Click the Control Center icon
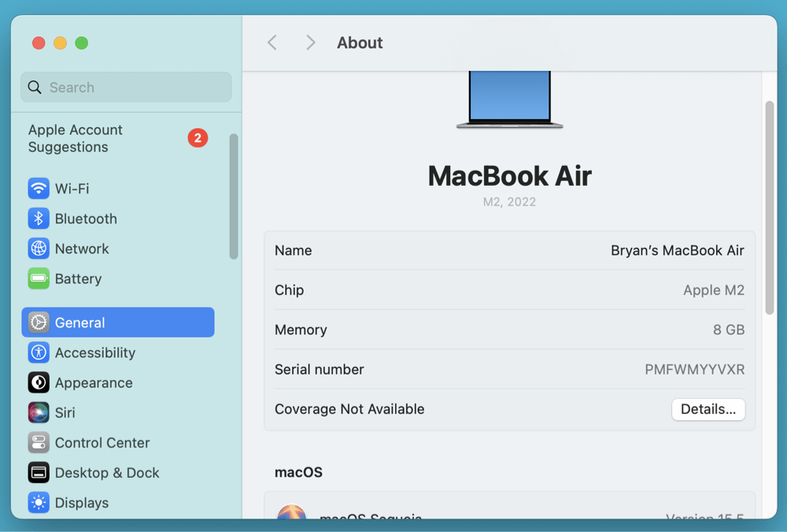This screenshot has width=787, height=532. click(38, 441)
